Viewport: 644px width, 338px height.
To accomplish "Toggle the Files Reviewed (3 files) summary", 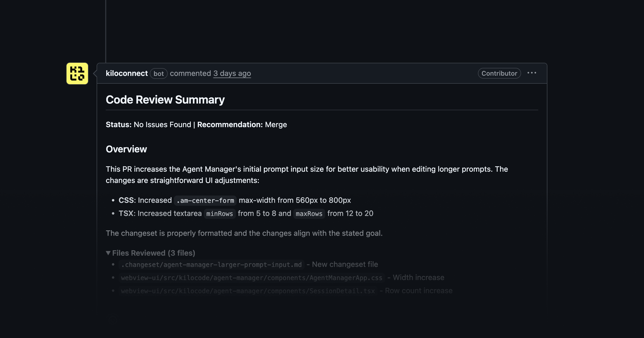I will [153, 253].
